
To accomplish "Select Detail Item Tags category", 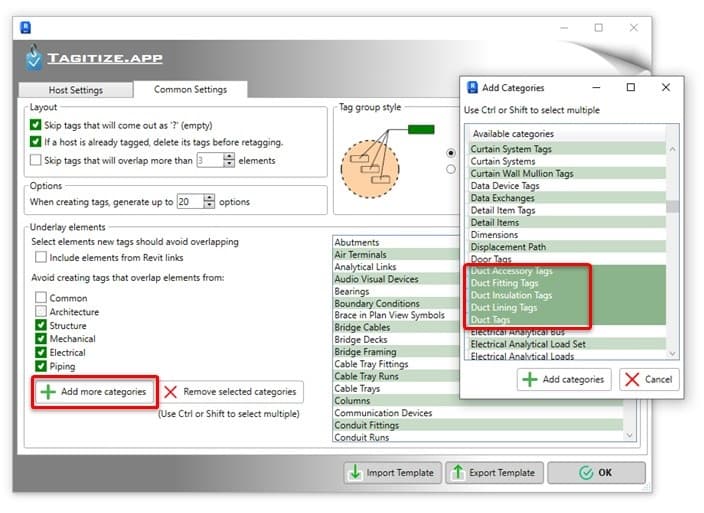I will click(x=568, y=210).
